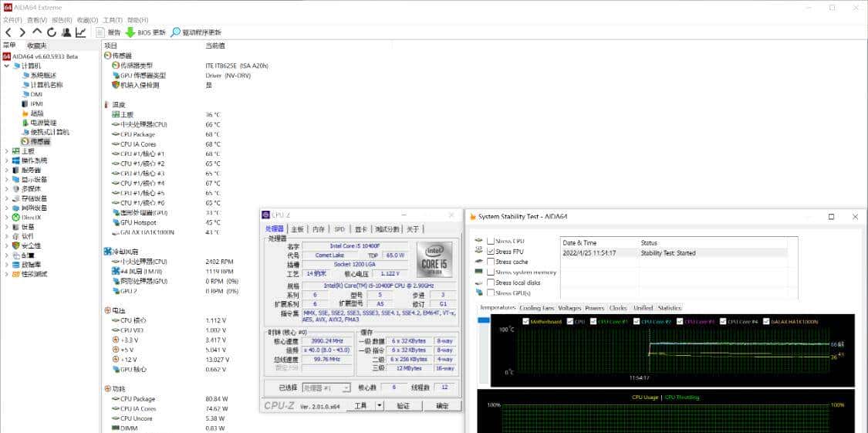Click the 工具 button in CPU-Z
The width and height of the screenshot is (868, 433).
click(x=360, y=406)
